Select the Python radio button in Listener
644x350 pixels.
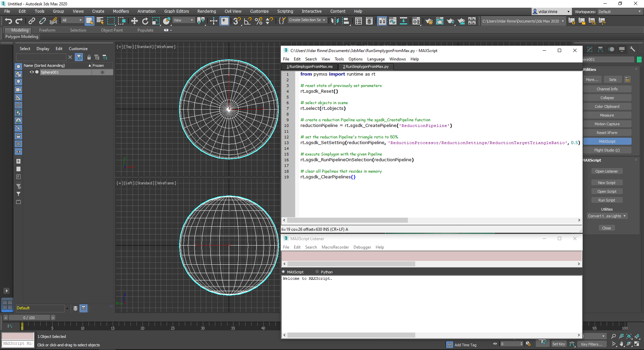[317, 272]
